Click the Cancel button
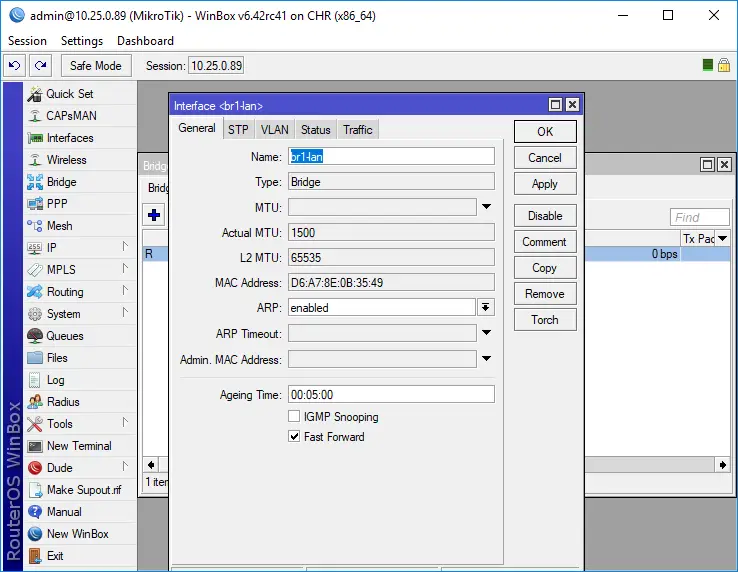738x572 pixels. [545, 158]
